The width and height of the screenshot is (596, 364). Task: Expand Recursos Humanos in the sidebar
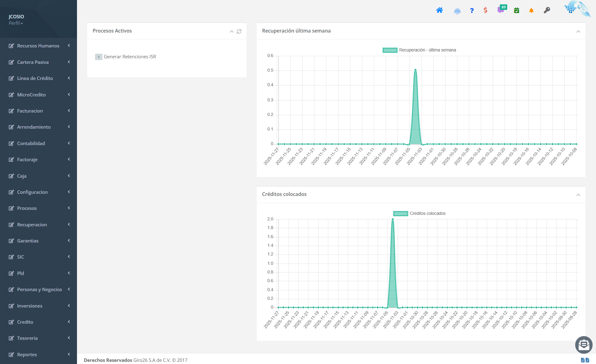38,46
